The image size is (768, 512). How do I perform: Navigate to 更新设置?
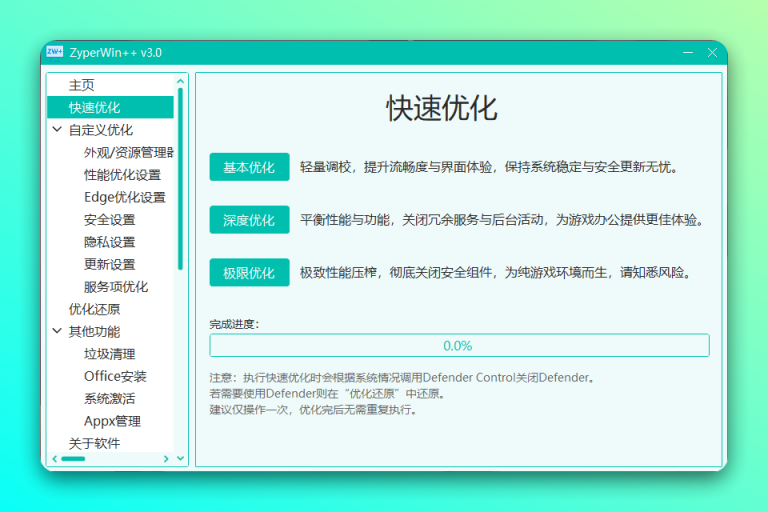pos(109,264)
